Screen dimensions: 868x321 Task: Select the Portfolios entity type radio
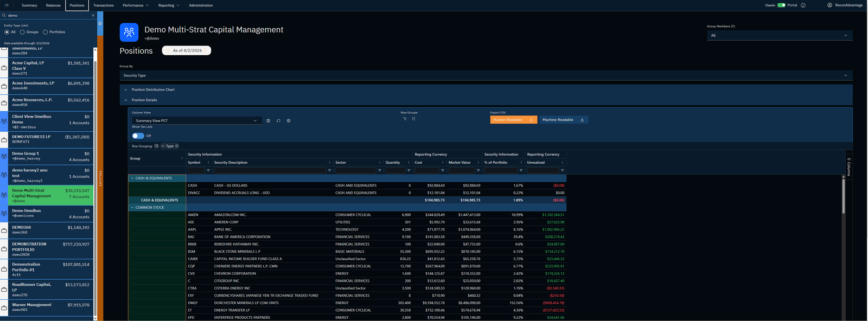click(x=45, y=32)
